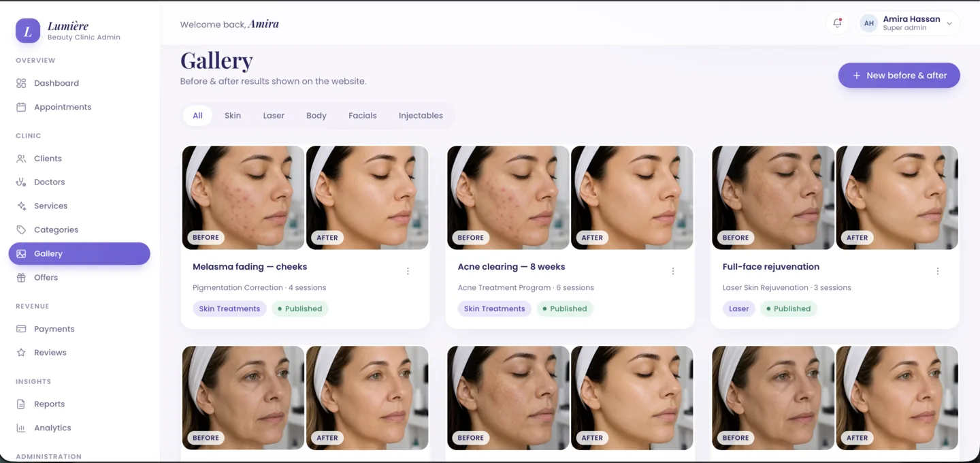Go to Appointments calendar icon

pos(21,107)
